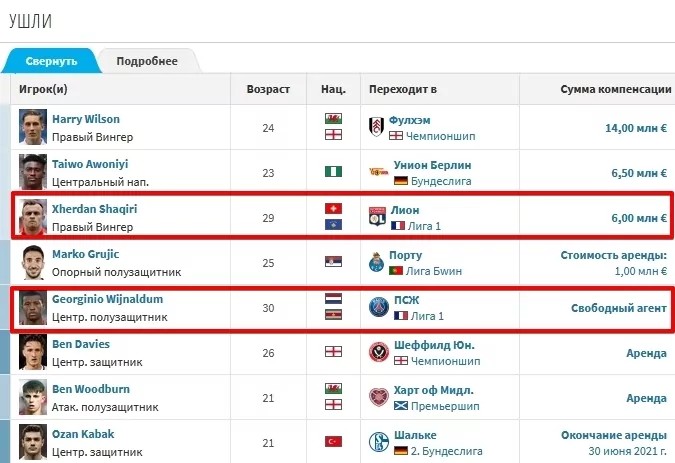Click the Union Berlin club logo
The width and height of the screenshot is (675, 463).
(x=377, y=172)
